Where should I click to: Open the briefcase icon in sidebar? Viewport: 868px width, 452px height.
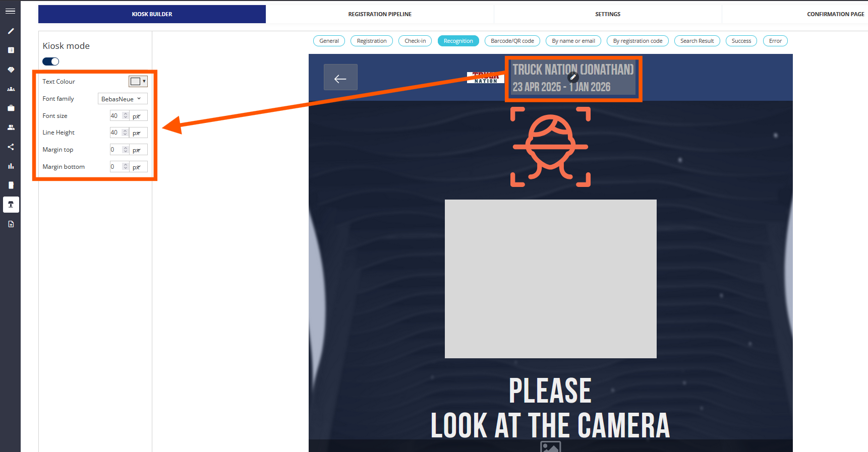coord(11,108)
